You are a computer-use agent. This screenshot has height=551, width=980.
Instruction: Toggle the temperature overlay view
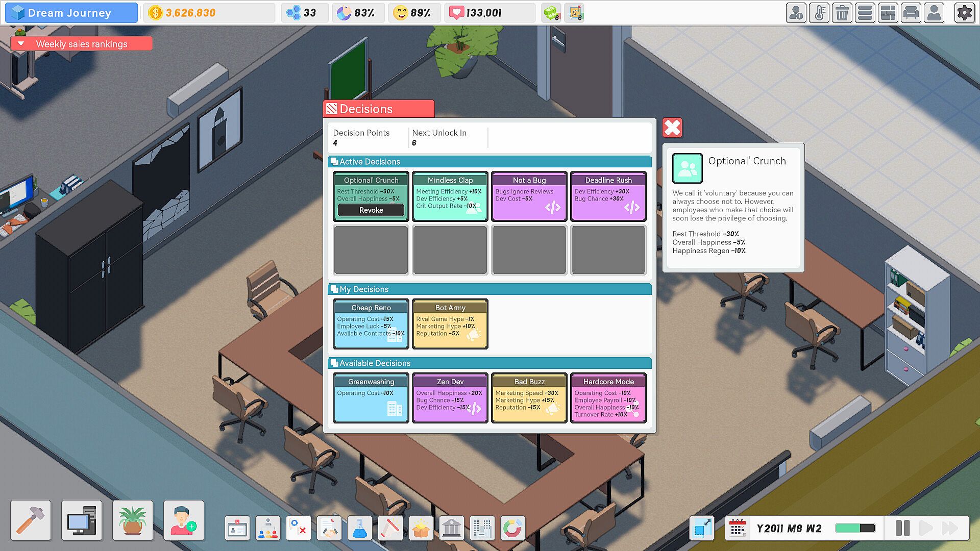tap(819, 13)
